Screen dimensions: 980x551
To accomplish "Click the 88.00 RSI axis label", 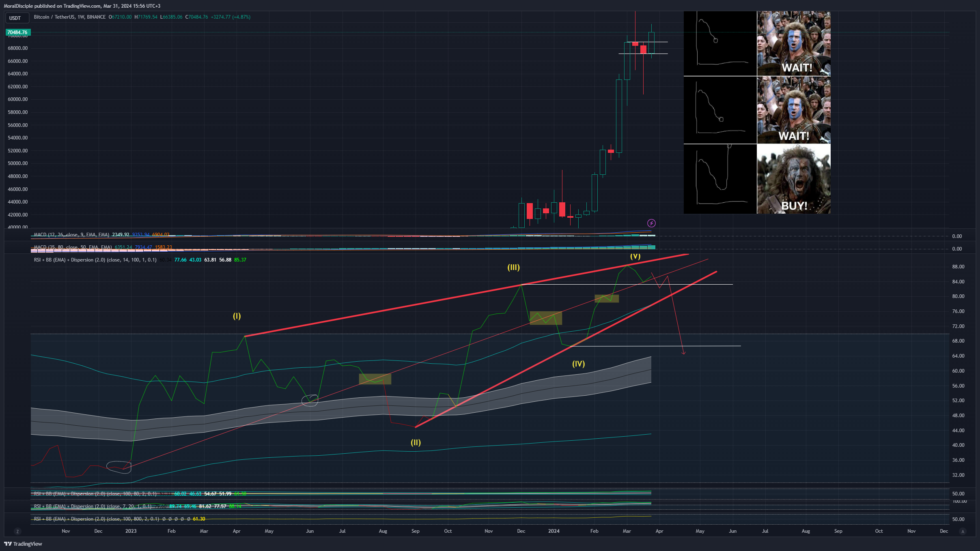I will click(x=958, y=267).
